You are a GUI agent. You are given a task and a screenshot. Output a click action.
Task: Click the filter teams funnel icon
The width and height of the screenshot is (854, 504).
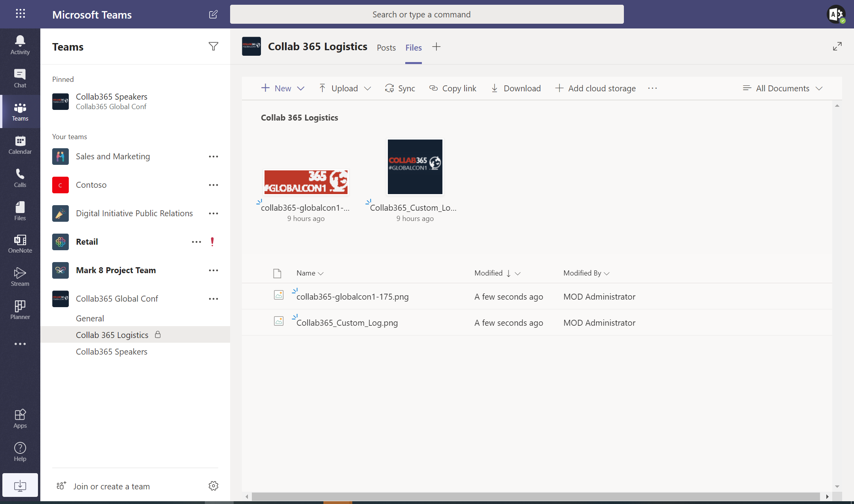pos(213,46)
